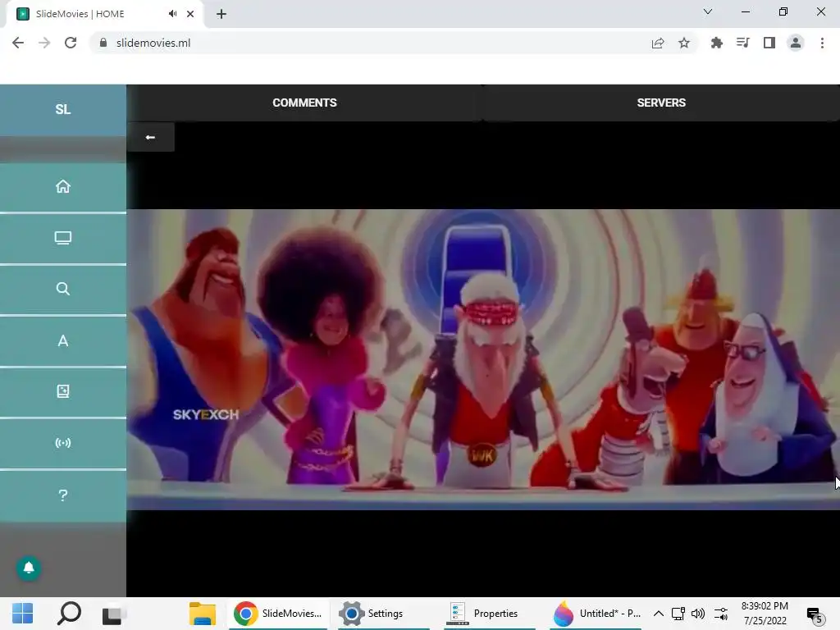Open a new browser tab

(221, 14)
